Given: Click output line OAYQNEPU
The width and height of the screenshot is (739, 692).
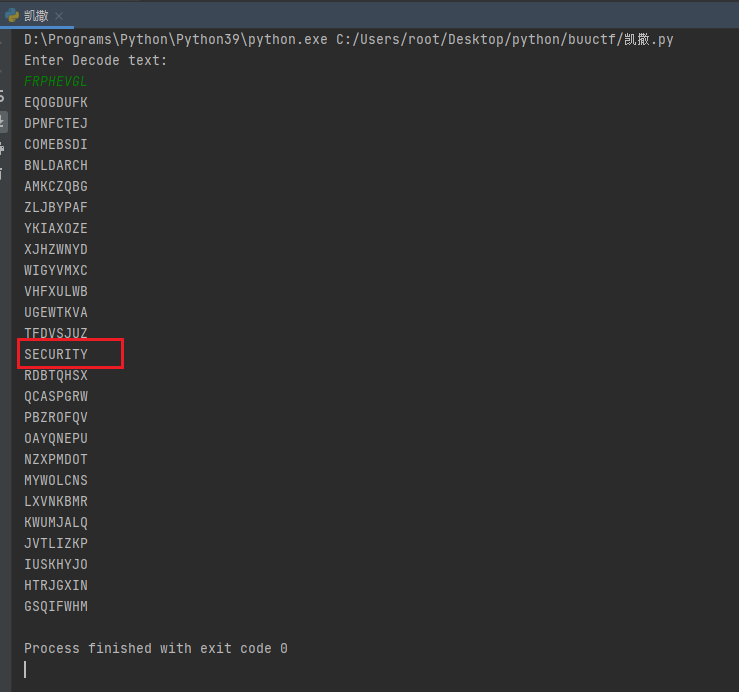Looking at the screenshot, I should click(x=56, y=438).
